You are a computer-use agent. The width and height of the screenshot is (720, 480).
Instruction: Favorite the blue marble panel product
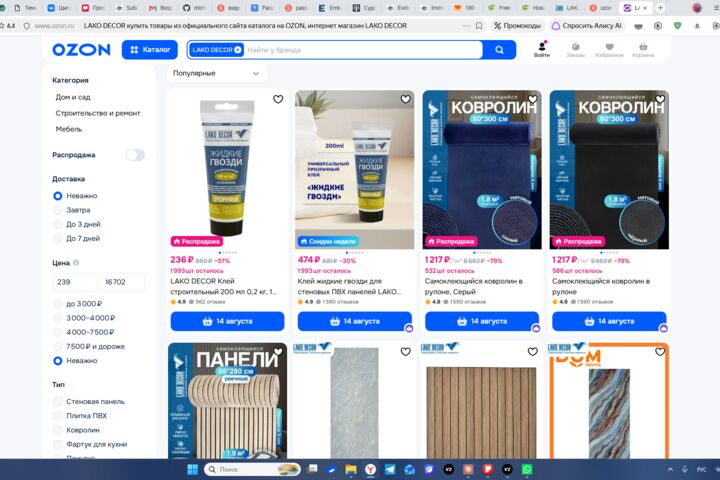point(660,352)
